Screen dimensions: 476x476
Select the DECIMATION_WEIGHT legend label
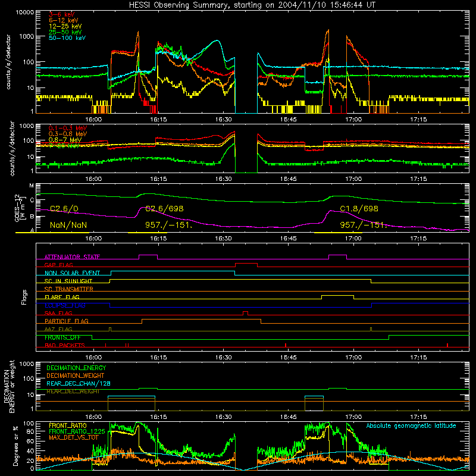76,375
